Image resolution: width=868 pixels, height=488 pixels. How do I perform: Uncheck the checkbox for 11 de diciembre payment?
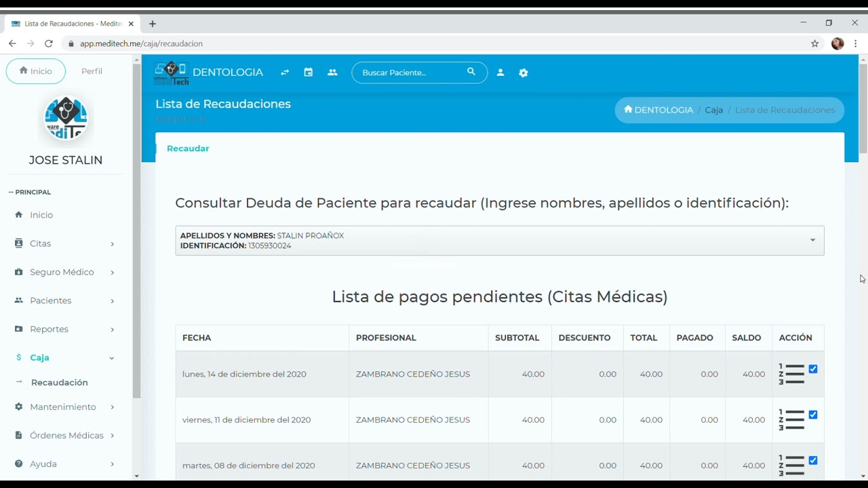[x=813, y=415]
